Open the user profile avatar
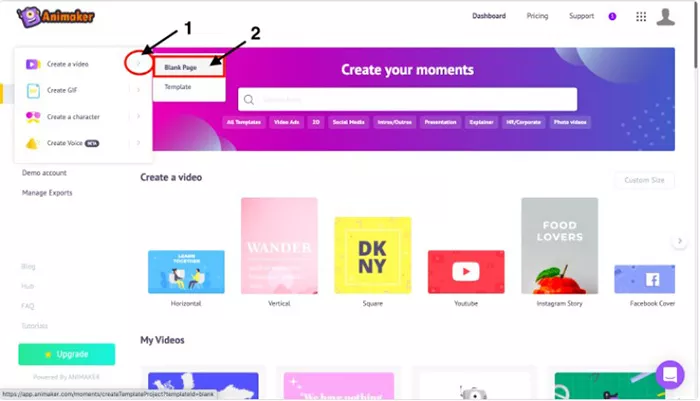 [665, 17]
